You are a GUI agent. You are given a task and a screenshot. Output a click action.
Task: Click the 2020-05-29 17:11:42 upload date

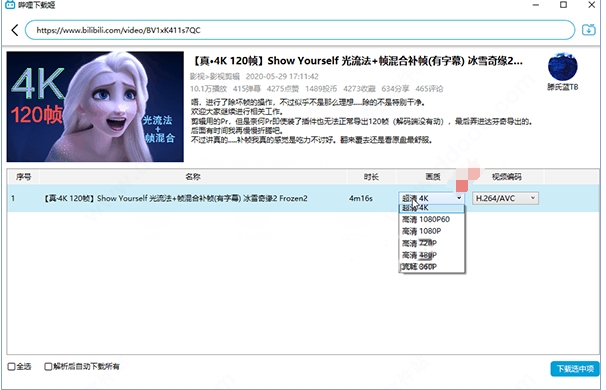point(282,77)
